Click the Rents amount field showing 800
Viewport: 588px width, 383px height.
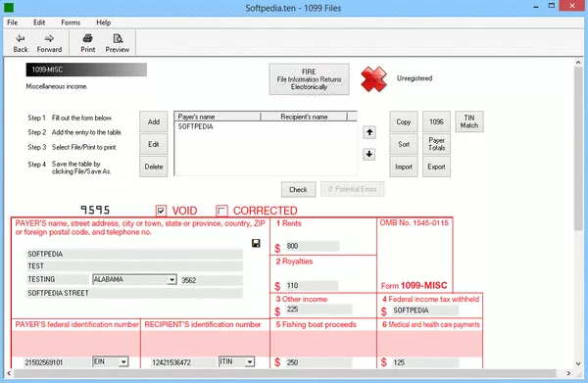pyautogui.click(x=313, y=246)
